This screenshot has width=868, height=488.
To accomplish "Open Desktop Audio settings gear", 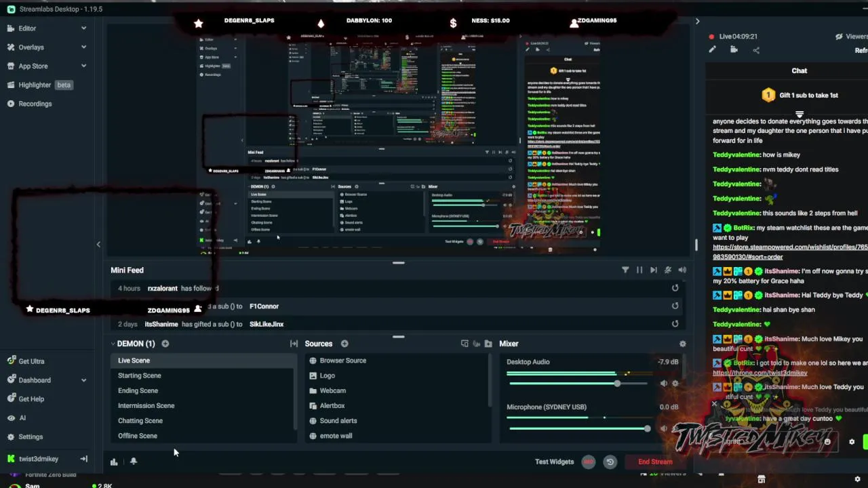I will pyautogui.click(x=675, y=384).
